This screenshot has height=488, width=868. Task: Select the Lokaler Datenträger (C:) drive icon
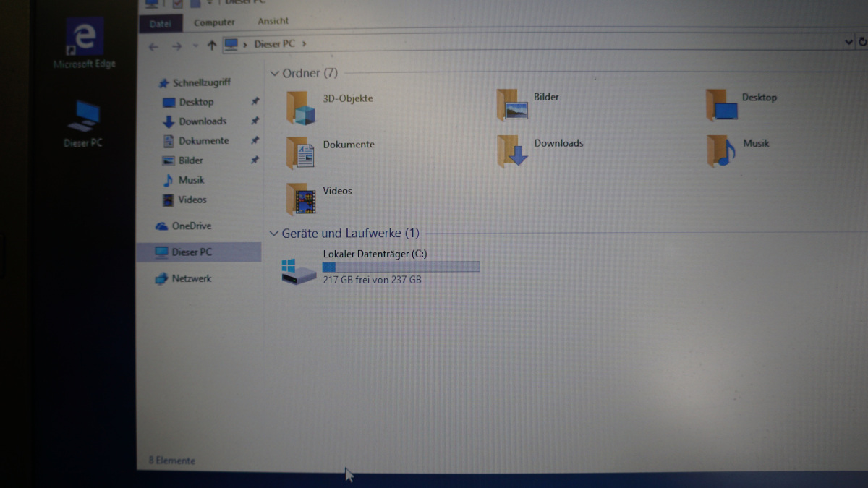tap(299, 272)
